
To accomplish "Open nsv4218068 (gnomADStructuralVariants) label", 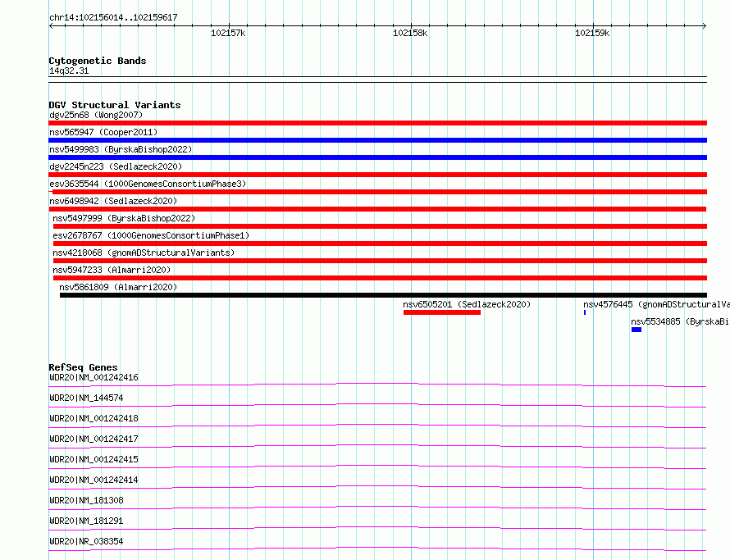I will pos(144,253).
